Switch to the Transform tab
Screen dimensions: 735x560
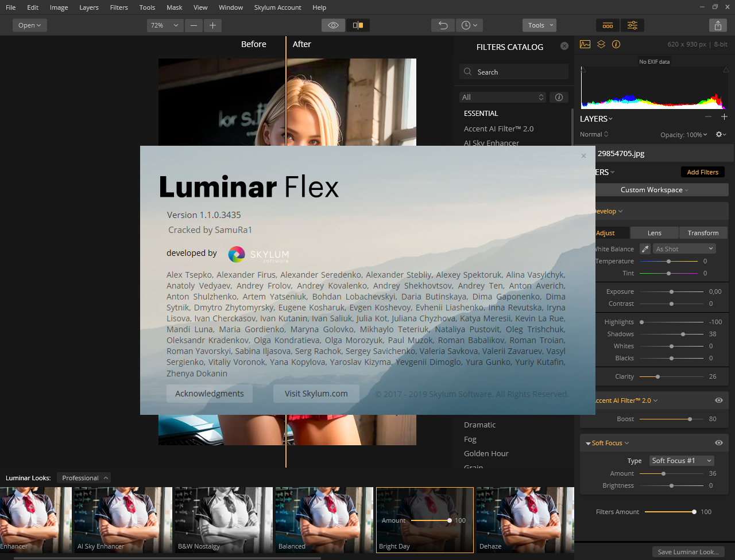703,233
